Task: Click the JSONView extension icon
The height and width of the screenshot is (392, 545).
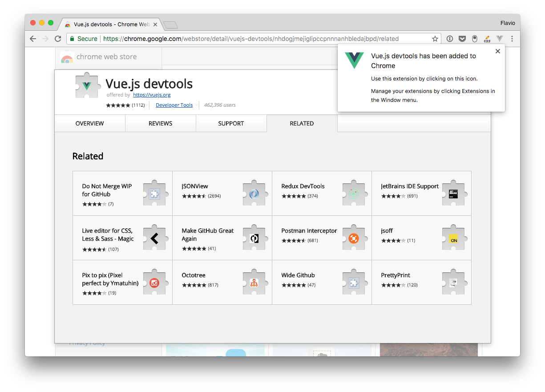Action: point(254,193)
